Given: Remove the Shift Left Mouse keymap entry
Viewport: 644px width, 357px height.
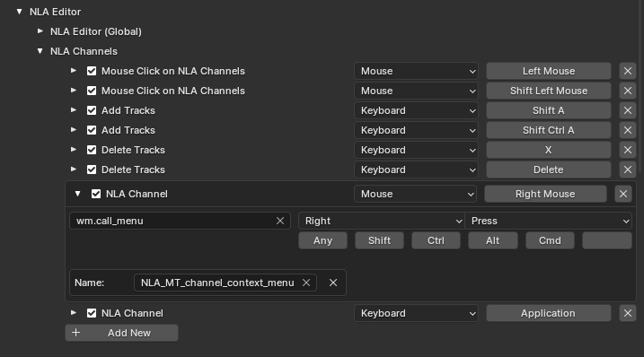Looking at the screenshot, I should coord(628,91).
